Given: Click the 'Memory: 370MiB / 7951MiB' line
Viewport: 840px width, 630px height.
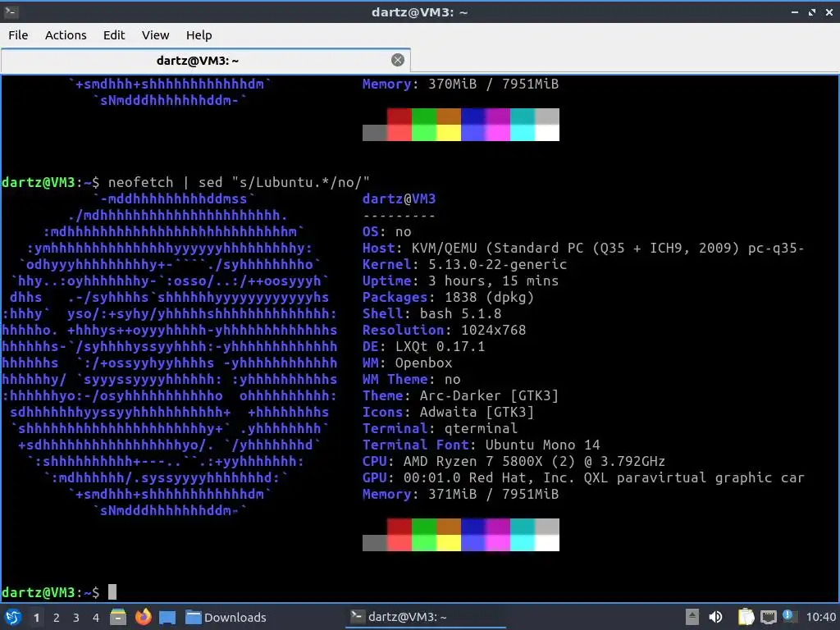Looking at the screenshot, I should tap(460, 84).
